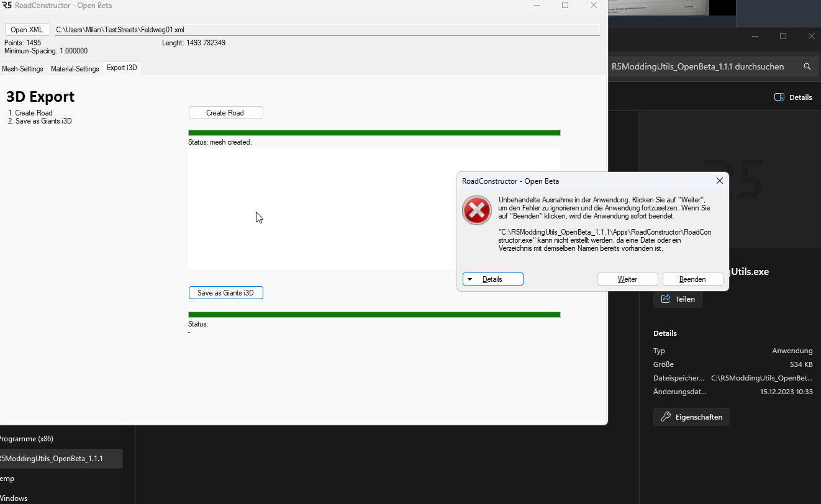Expand Details in the error dialog
821x504 pixels.
pos(492,279)
